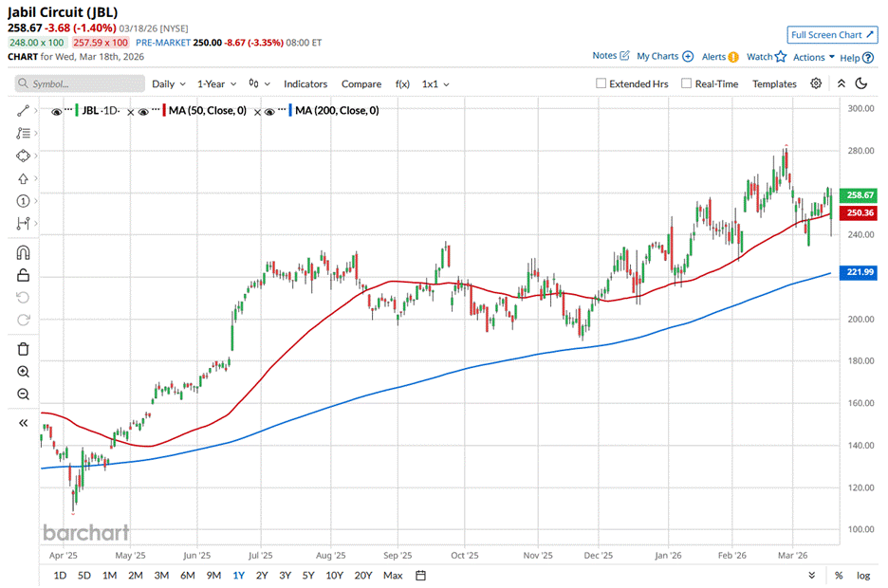Select the 1Y time range
Viewport: 888px width, 588px height.
click(x=238, y=576)
